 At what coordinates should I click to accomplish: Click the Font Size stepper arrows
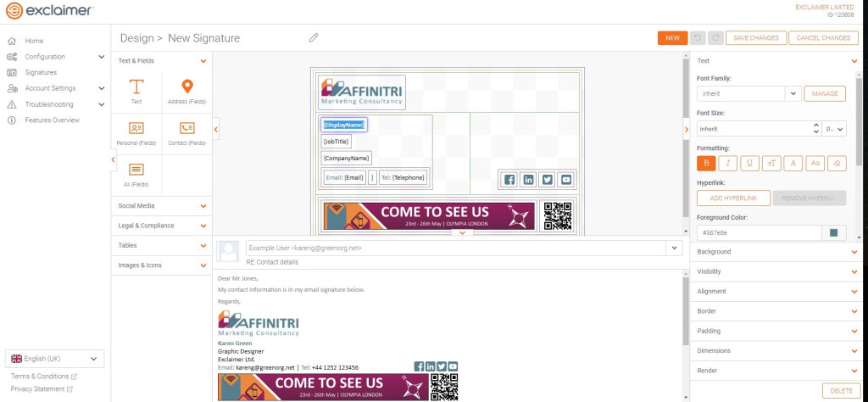[x=815, y=128]
